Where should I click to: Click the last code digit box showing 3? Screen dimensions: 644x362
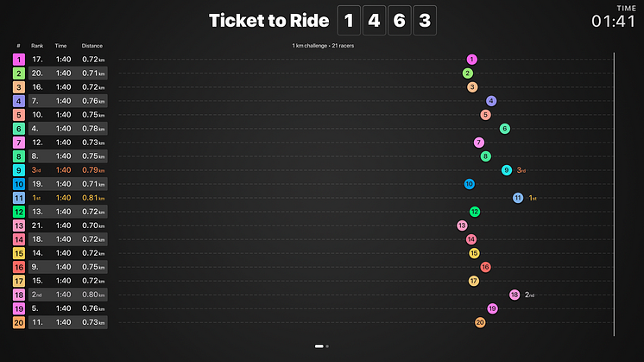[425, 20]
